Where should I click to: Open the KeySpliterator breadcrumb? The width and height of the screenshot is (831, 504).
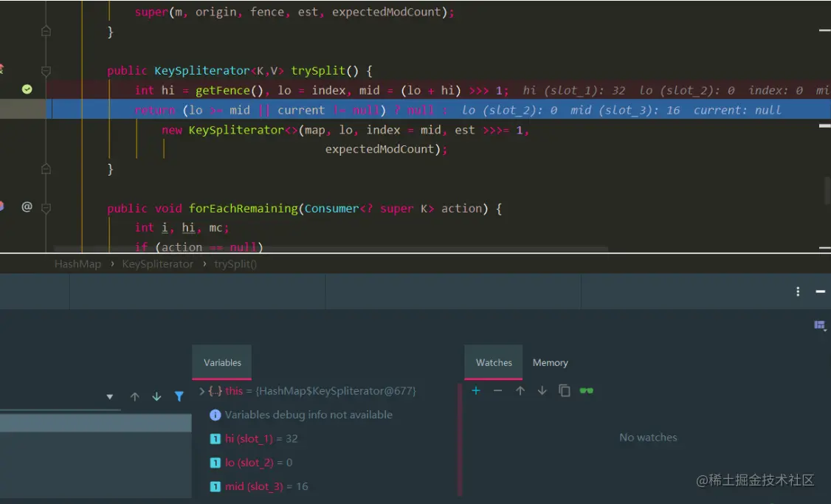point(157,264)
